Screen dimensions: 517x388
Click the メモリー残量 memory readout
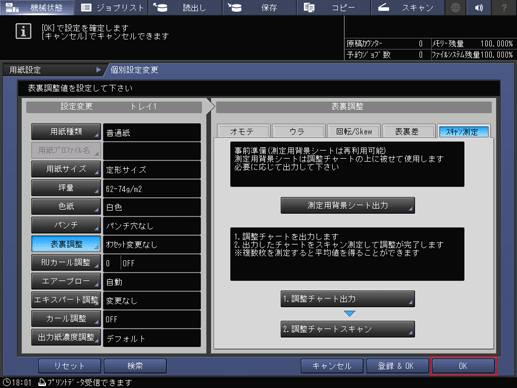(x=473, y=44)
